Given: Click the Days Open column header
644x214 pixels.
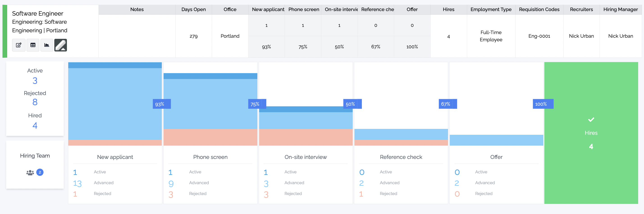Looking at the screenshot, I should click(193, 9).
